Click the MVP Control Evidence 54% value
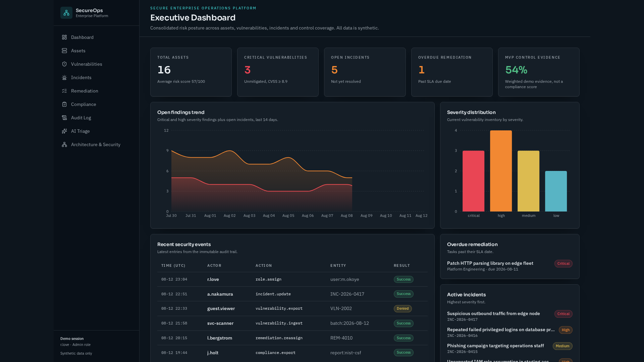The width and height of the screenshot is (644, 362). 516,70
